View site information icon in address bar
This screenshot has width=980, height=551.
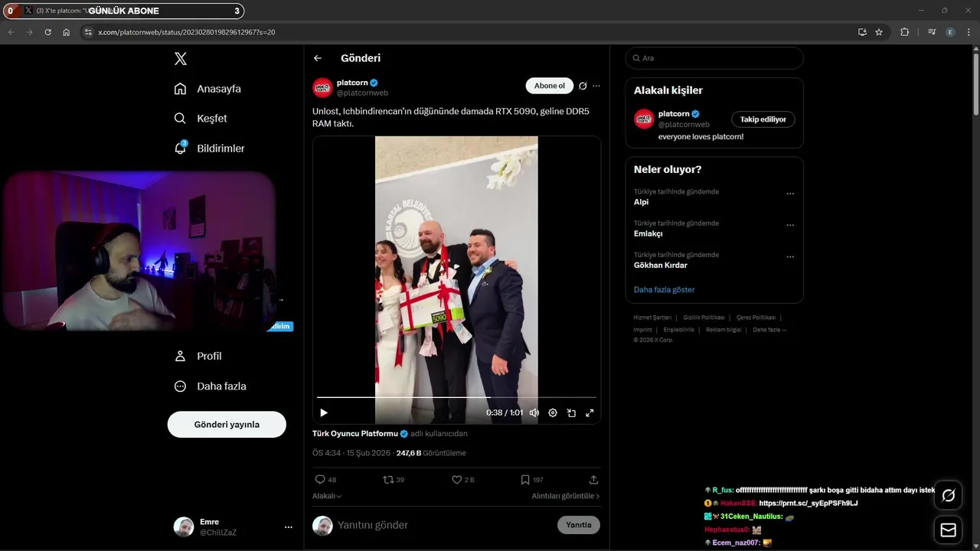click(x=88, y=32)
